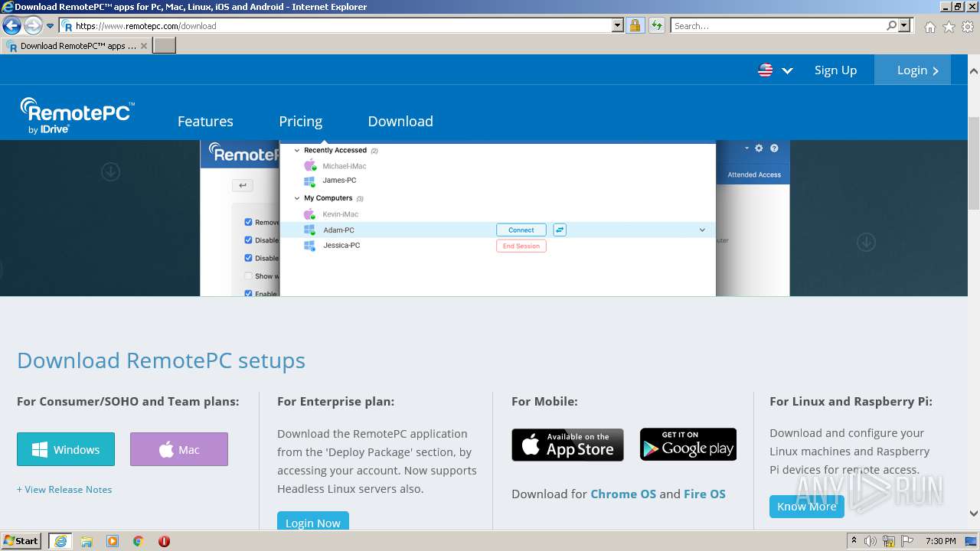Screen dimensions: 980x551
Task: Select Michael-iMac in the computer list
Action: point(344,166)
